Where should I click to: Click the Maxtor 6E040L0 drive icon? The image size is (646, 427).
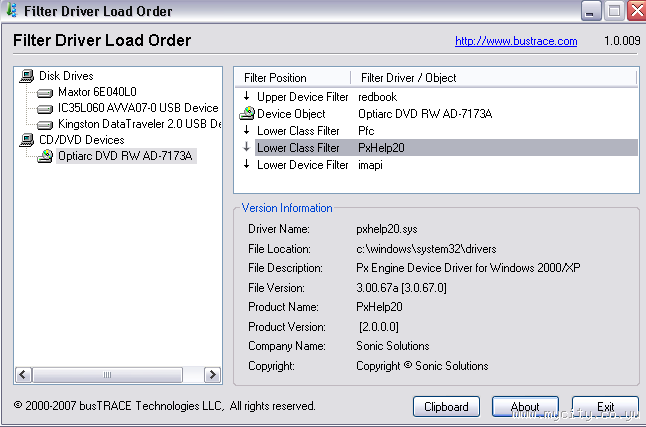[x=45, y=92]
